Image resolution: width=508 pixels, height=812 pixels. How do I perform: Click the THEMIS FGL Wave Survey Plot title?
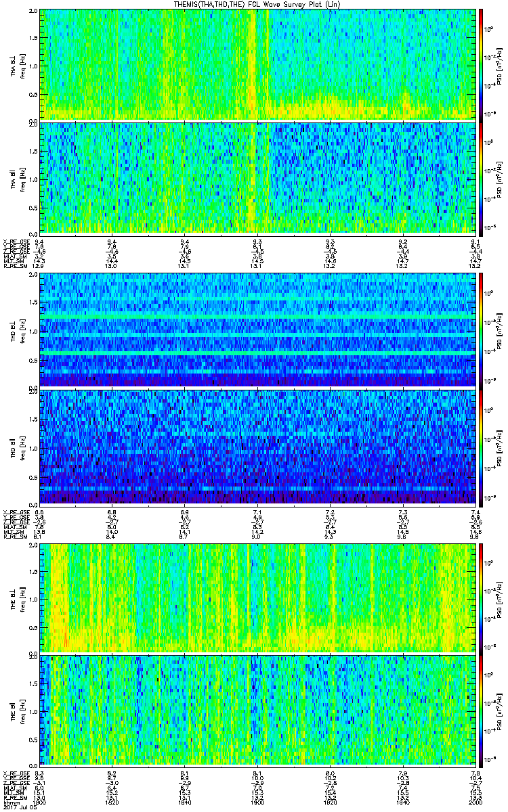257,4
